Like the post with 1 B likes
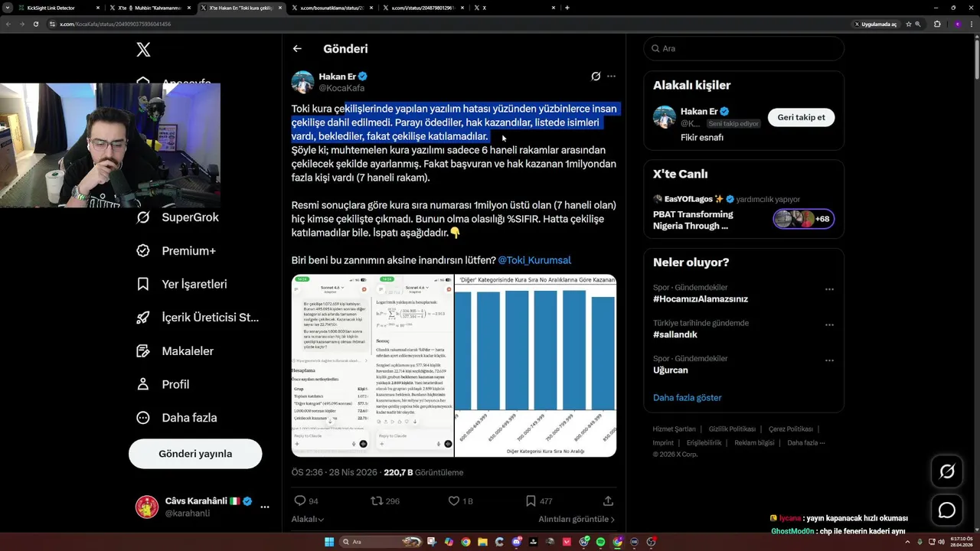 (x=460, y=501)
